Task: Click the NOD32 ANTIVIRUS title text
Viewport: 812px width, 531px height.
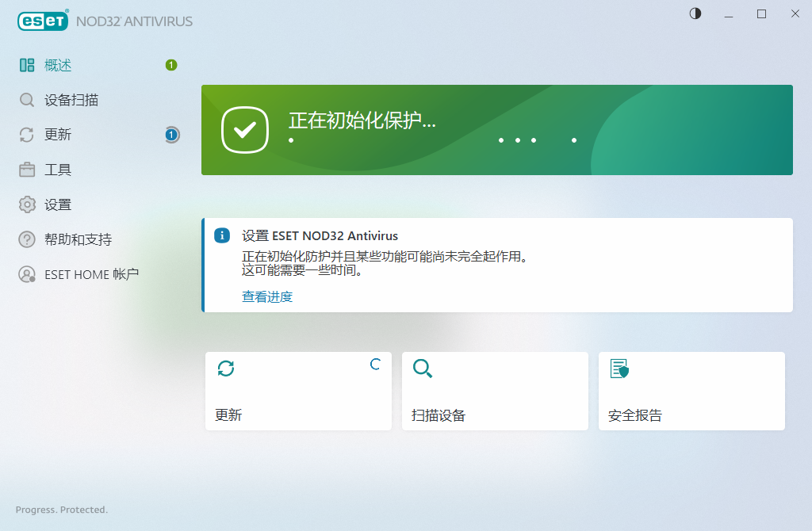Action: [134, 21]
